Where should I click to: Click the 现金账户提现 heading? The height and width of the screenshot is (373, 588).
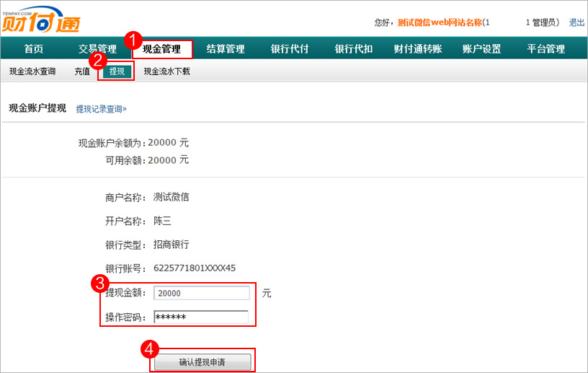(37, 108)
